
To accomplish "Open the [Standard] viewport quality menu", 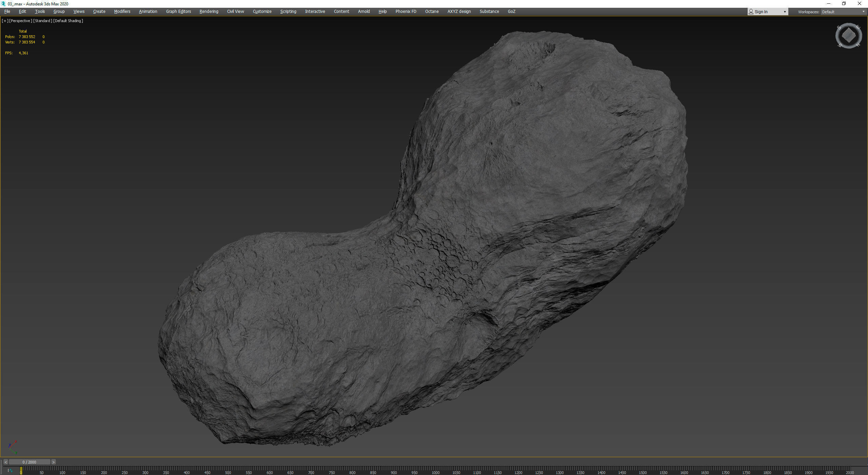I will 43,21.
